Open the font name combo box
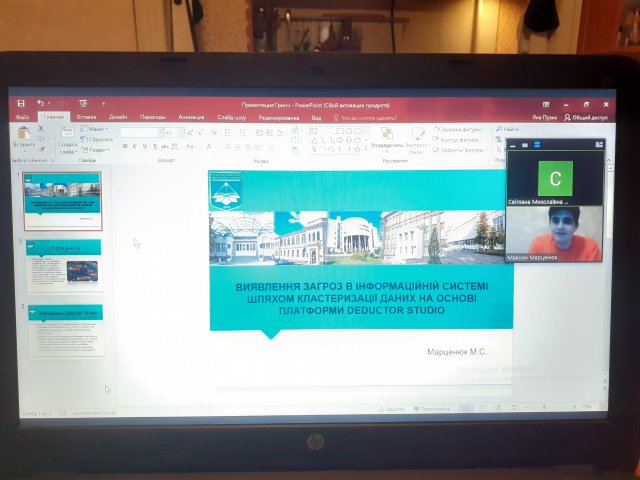The image size is (640, 480). coord(142,131)
